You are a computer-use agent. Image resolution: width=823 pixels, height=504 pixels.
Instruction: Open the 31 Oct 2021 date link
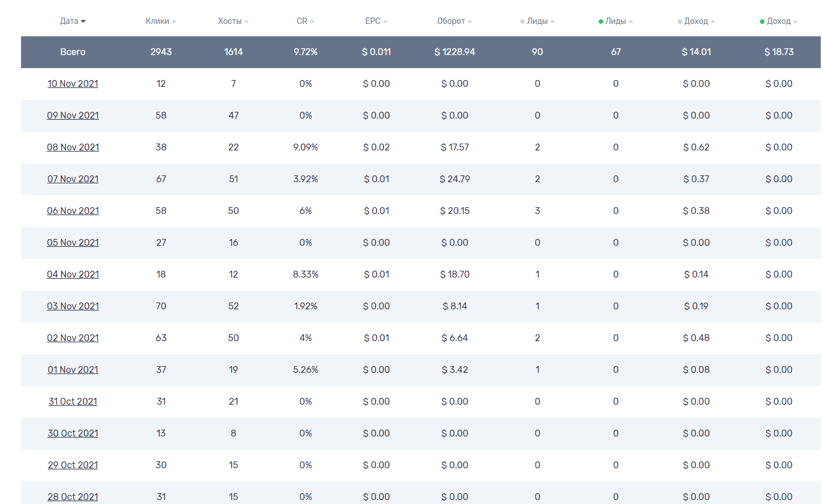click(73, 402)
